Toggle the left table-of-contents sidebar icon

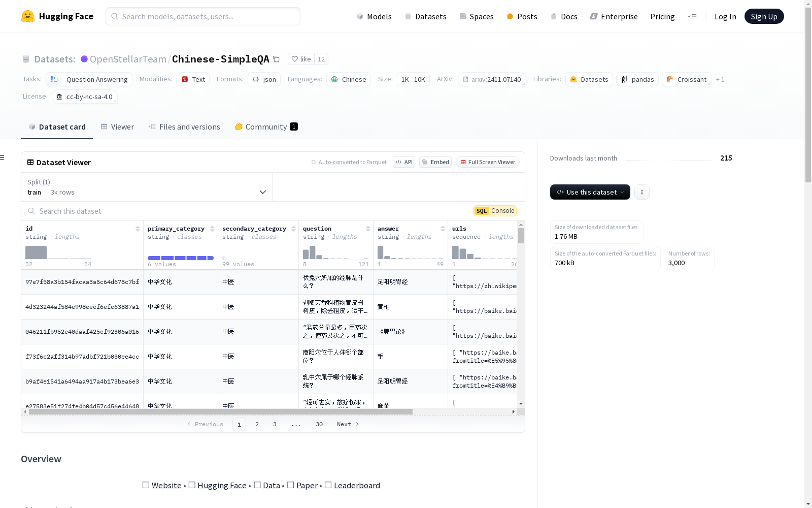point(3,157)
